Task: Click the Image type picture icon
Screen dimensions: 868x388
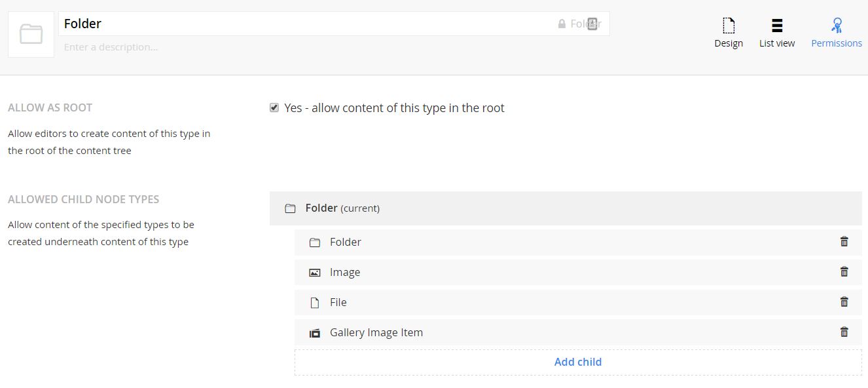Action: point(315,273)
